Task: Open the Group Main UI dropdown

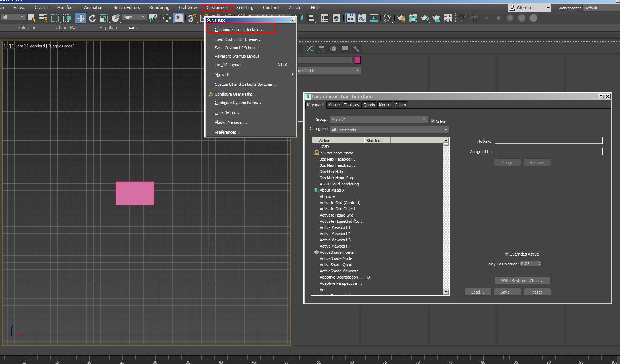Action: (378, 120)
